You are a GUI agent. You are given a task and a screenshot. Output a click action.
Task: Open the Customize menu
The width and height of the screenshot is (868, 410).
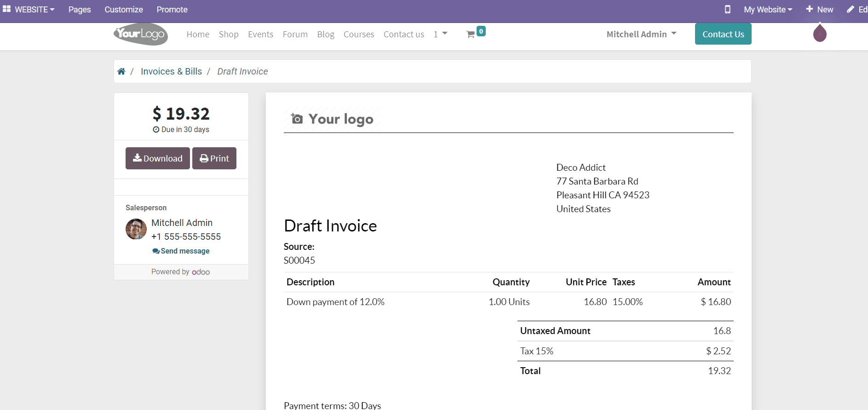click(124, 10)
